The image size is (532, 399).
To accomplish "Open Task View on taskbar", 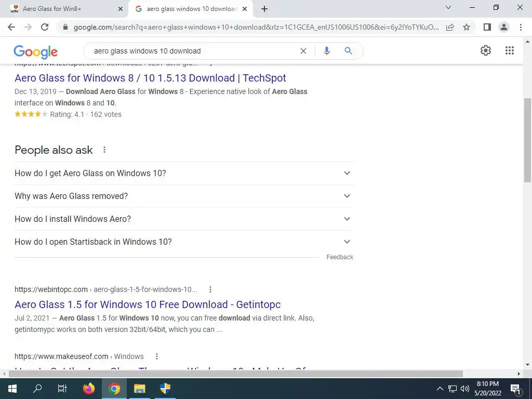I will [62, 389].
